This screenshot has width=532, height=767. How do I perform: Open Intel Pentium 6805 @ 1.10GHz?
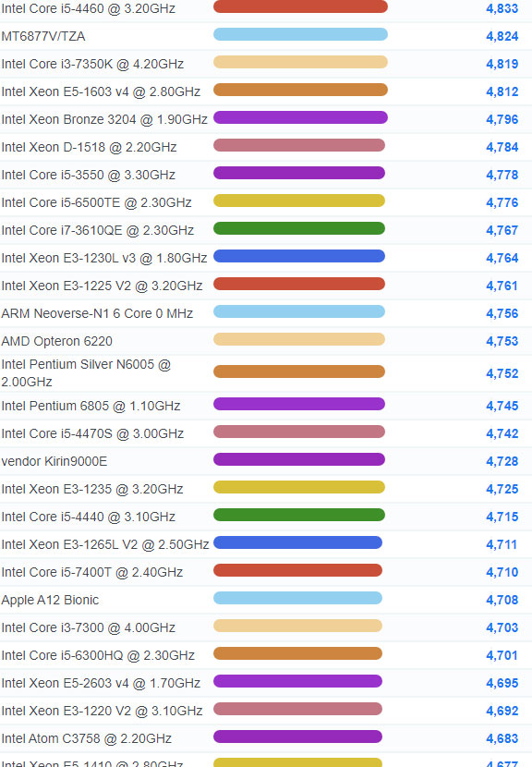(91, 406)
